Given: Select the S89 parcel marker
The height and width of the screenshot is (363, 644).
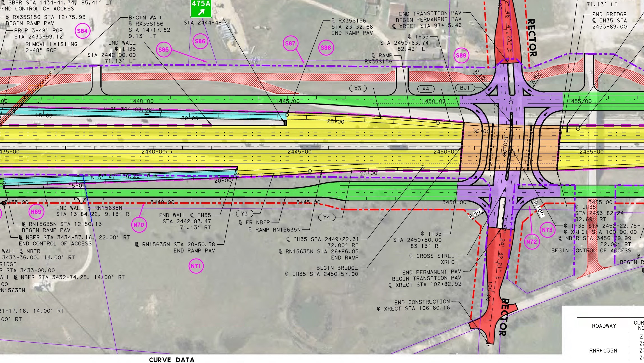Looking at the screenshot, I should coord(461,56).
